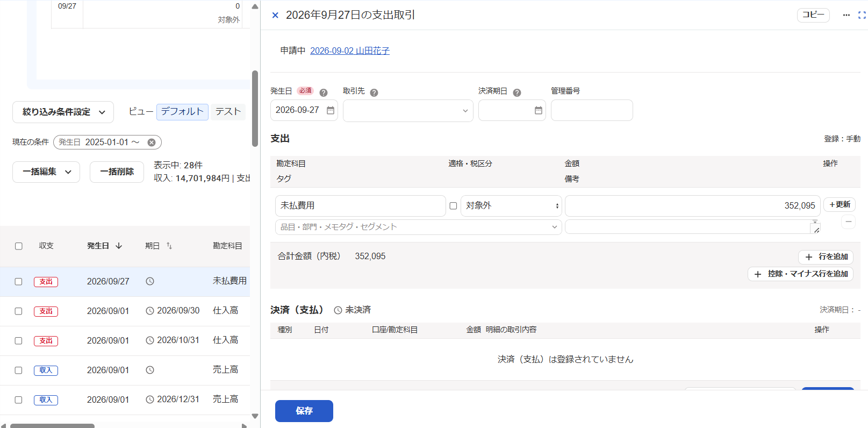Image resolution: width=868 pixels, height=428 pixels.
Task: Click clock icon in 2026/09/27 row
Action: [150, 281]
